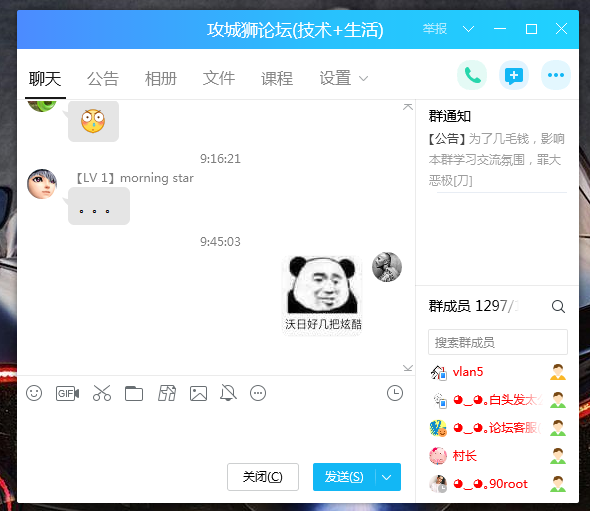Click the 关闭(C) button

(x=263, y=477)
